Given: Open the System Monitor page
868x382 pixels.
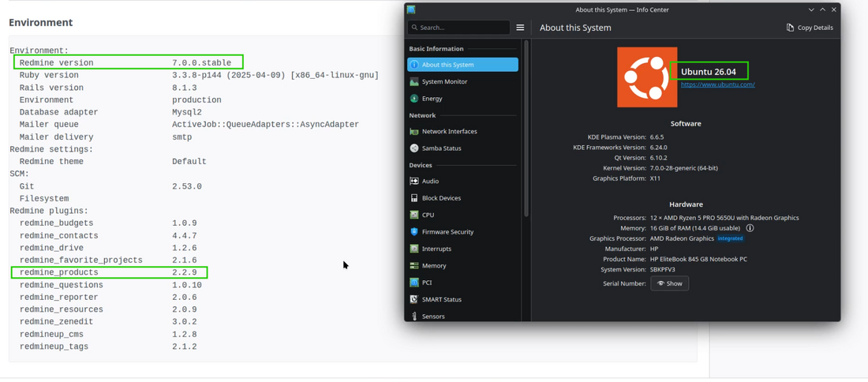Looking at the screenshot, I should 462,81.
